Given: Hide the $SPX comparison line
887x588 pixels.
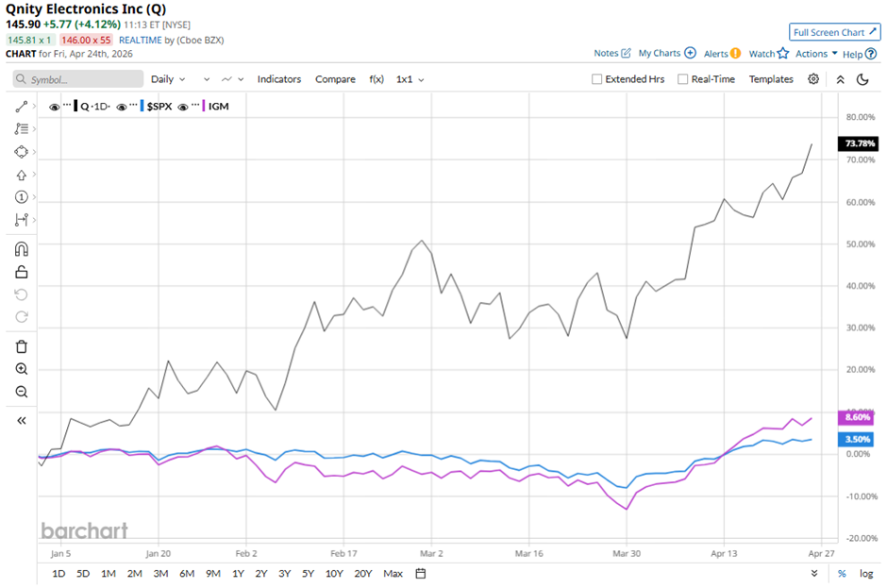Looking at the screenshot, I should [x=123, y=107].
